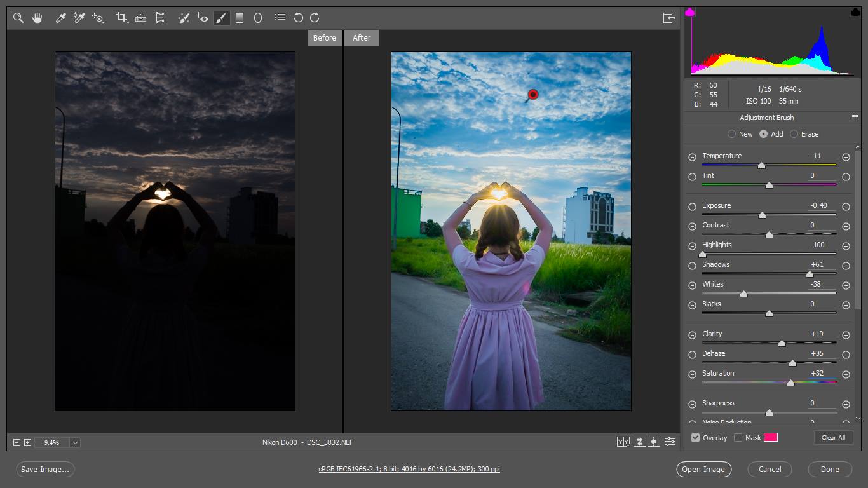
Task: Decrease Temperature with the minus button
Action: [693, 157]
